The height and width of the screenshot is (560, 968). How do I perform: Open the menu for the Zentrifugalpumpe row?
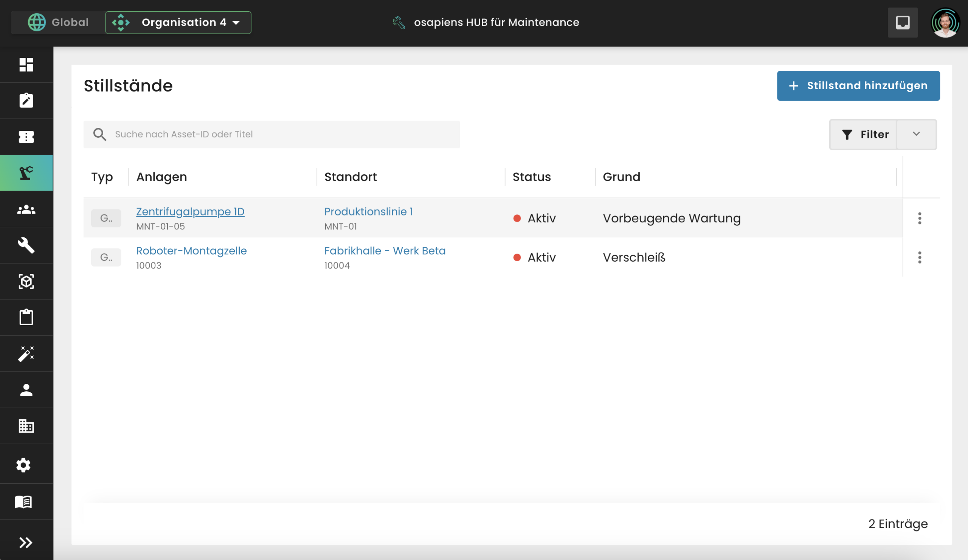[919, 218]
